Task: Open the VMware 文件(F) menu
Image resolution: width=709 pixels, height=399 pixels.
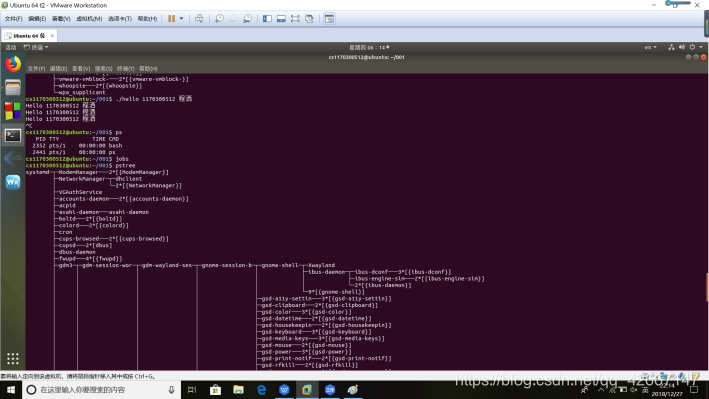Action: coord(13,19)
